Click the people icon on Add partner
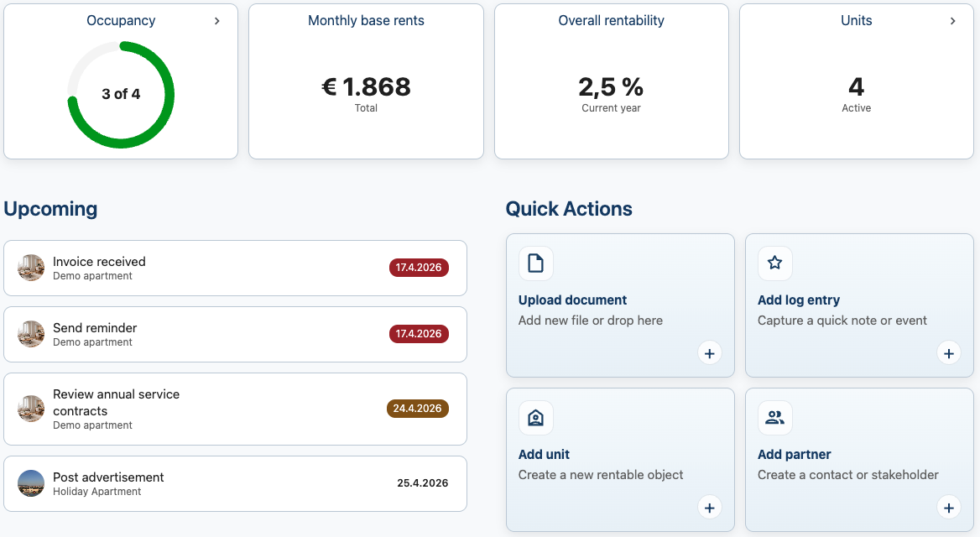This screenshot has width=980, height=537. point(774,418)
